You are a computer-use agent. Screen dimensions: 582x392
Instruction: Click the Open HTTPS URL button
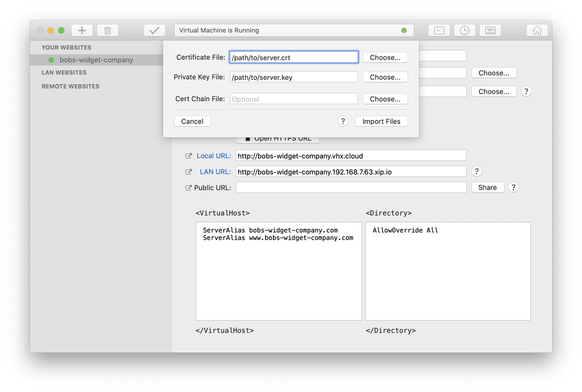[x=278, y=140]
